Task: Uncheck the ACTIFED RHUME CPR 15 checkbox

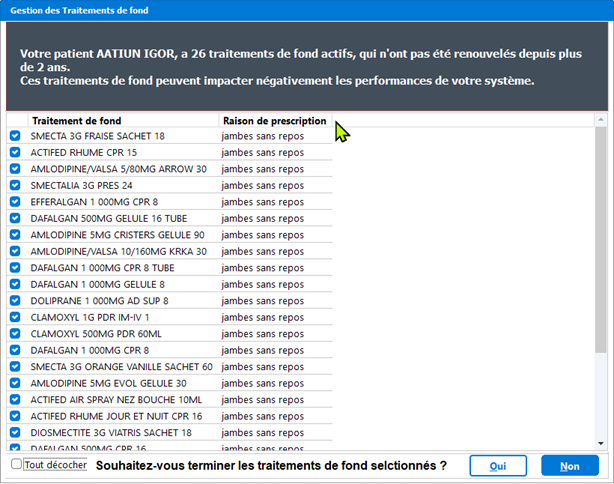Action: [x=15, y=152]
